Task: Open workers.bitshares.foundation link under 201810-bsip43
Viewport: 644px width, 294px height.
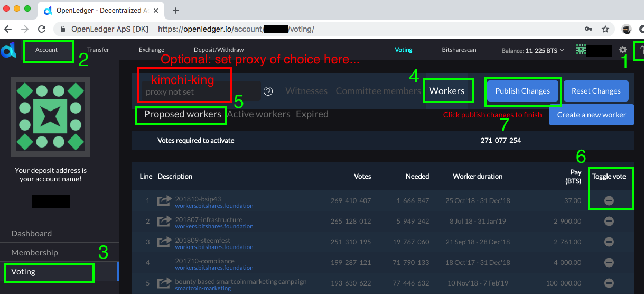Action: [x=214, y=206]
